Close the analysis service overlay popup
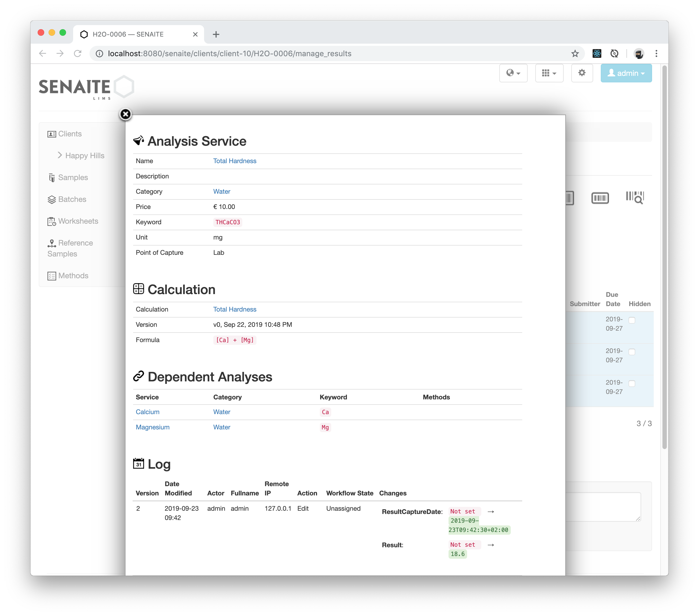Image resolution: width=699 pixels, height=616 pixels. coord(126,114)
